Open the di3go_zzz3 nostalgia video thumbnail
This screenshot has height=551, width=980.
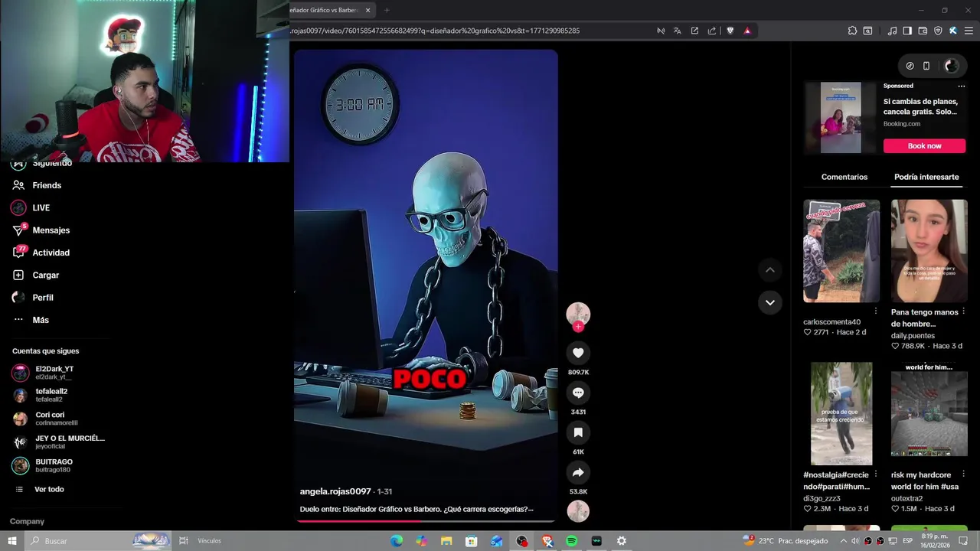[x=841, y=414]
